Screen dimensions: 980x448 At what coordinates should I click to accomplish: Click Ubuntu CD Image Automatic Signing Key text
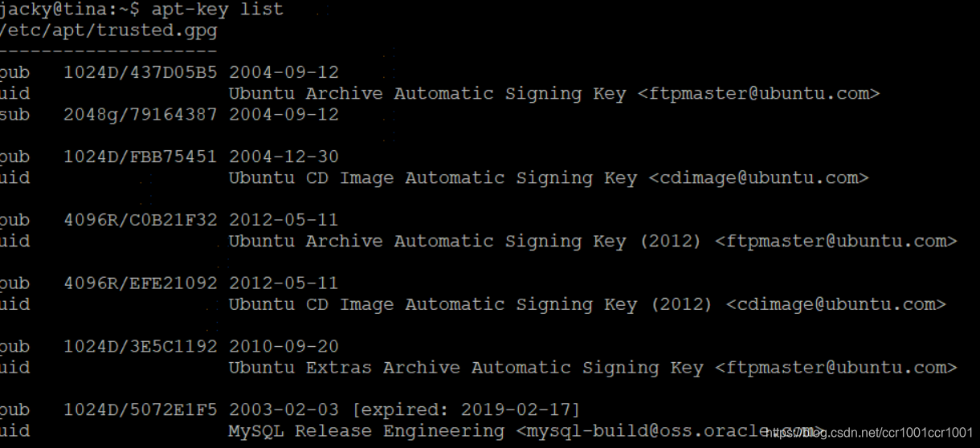point(433,178)
